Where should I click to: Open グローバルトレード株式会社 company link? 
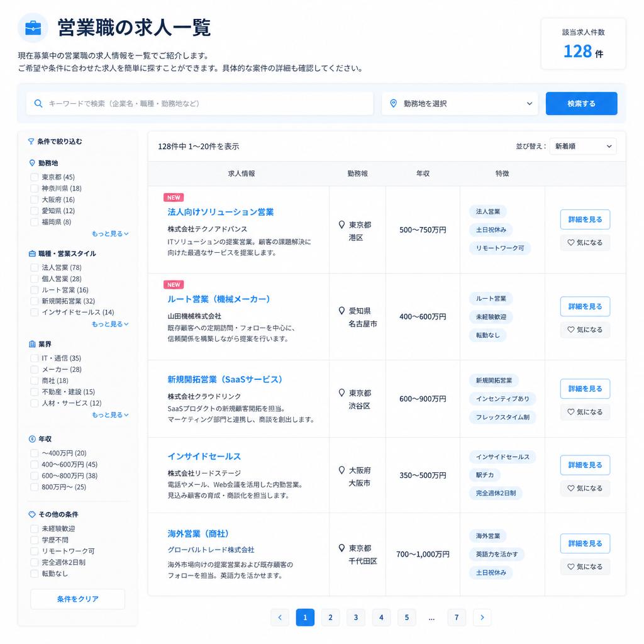point(211,550)
